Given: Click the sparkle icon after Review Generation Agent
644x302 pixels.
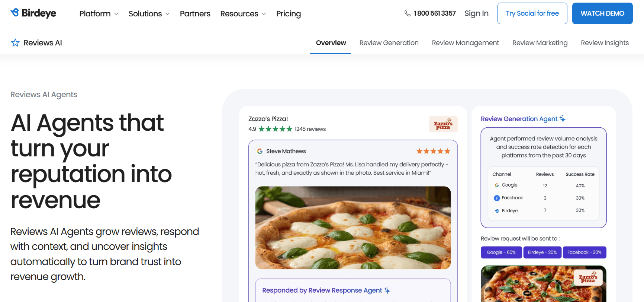Looking at the screenshot, I should [563, 119].
